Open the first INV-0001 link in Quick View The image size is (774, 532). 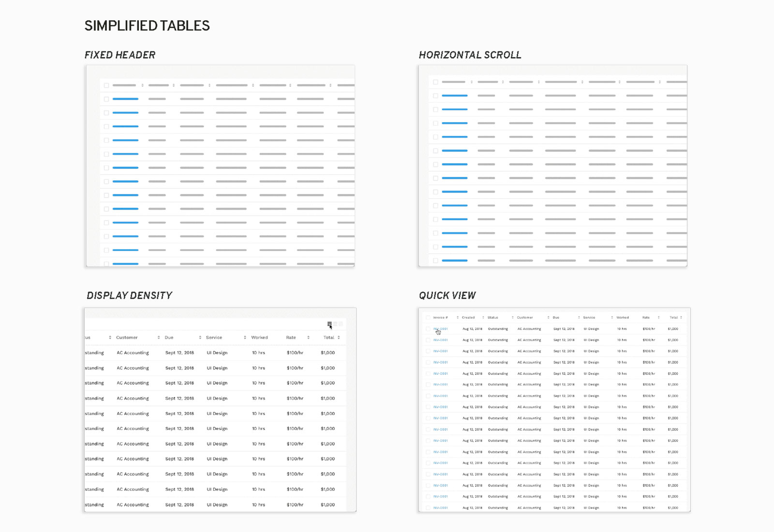click(440, 329)
